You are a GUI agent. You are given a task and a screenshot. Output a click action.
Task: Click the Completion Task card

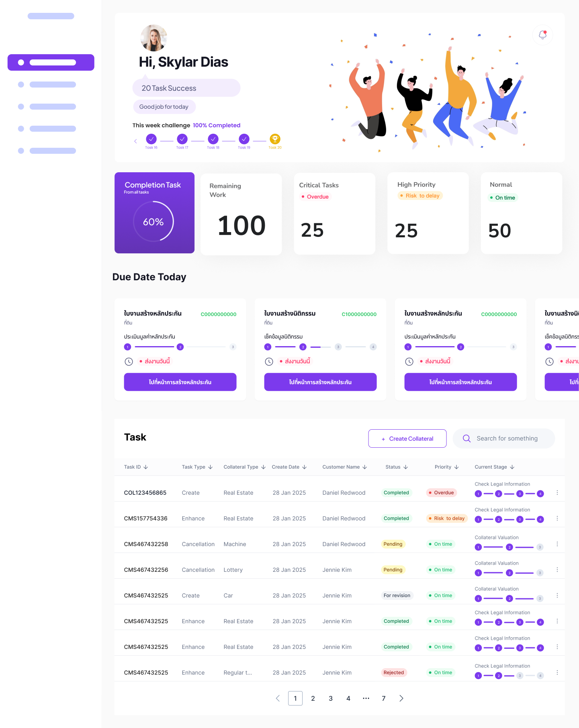(154, 213)
